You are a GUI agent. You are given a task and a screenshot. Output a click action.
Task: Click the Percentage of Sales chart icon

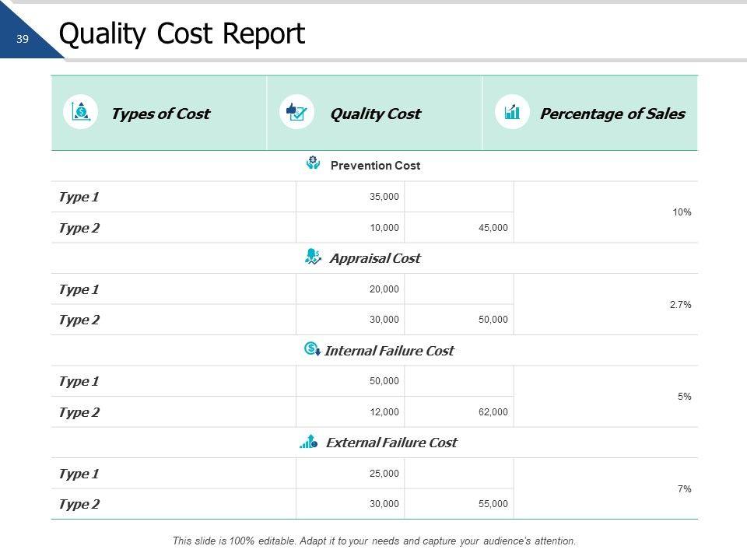coord(512,113)
